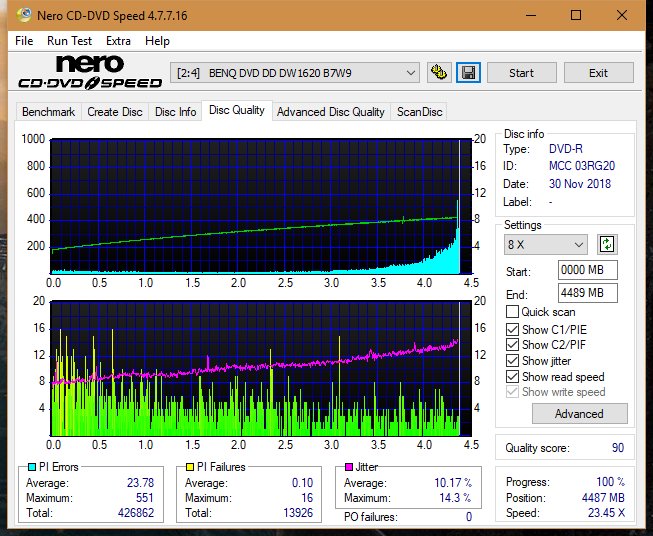653x536 pixels.
Task: Select the Disc Quality tab
Action: coord(237,110)
